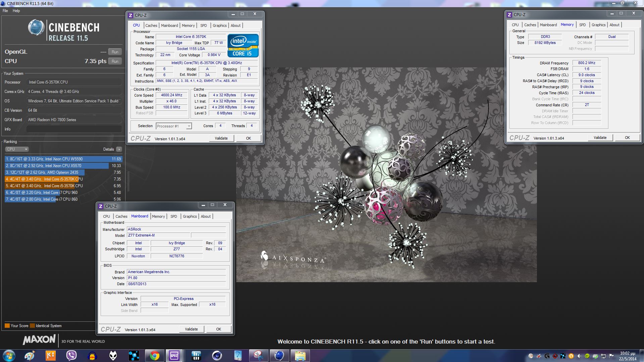Click OK in top-left CPU-Z window
The width and height of the screenshot is (644, 362).
tap(249, 138)
